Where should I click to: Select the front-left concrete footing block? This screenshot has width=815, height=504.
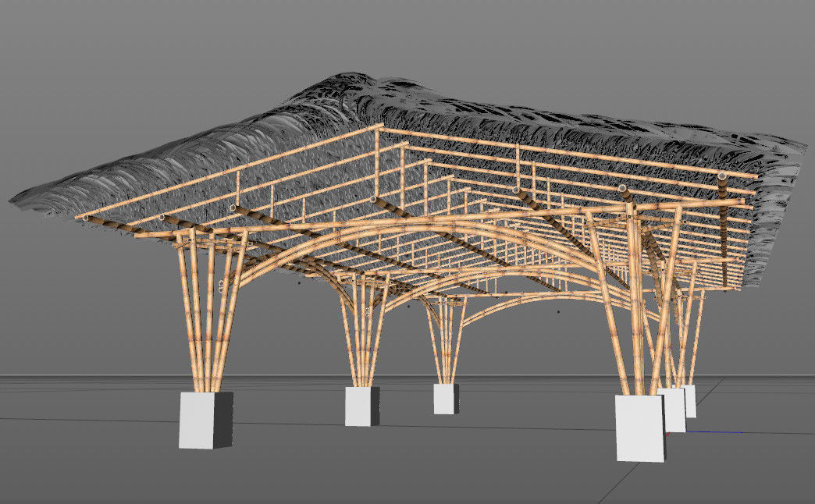[206, 421]
